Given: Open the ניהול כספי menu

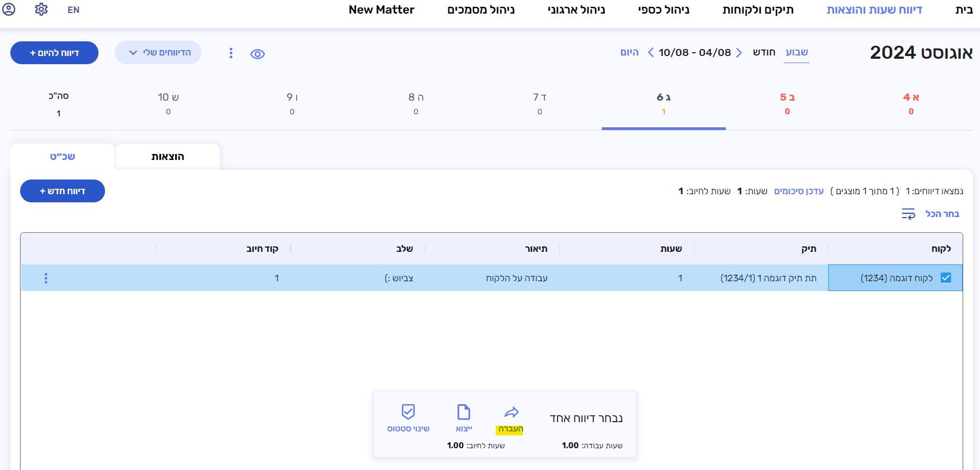Looking at the screenshot, I should [663, 10].
